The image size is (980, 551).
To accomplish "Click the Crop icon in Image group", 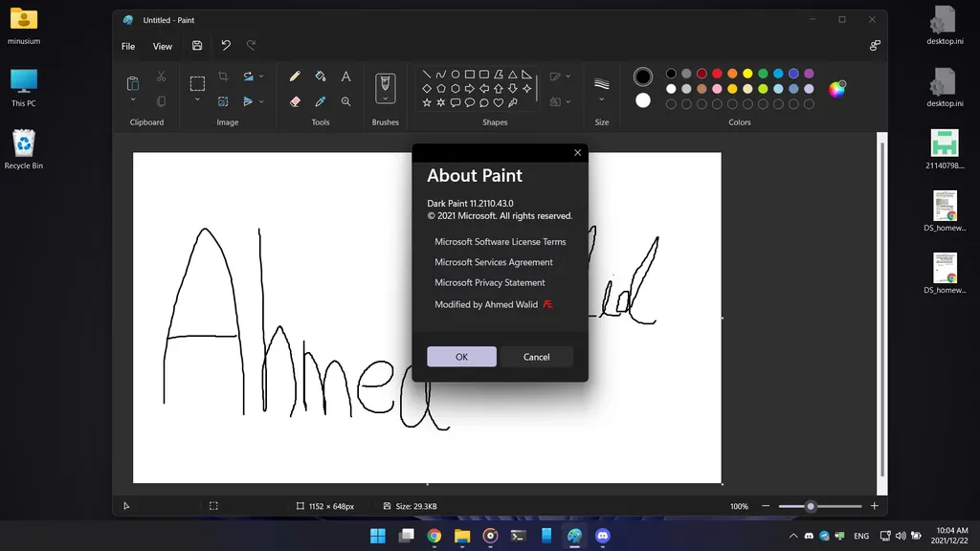I will click(x=223, y=77).
